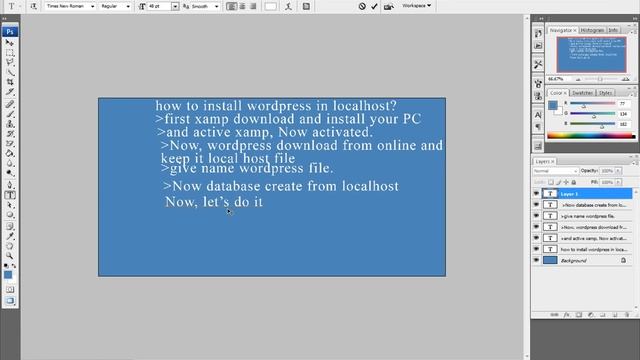The image size is (640, 360).
Task: Hide the 'how to install wordpress' layer
Action: click(536, 249)
